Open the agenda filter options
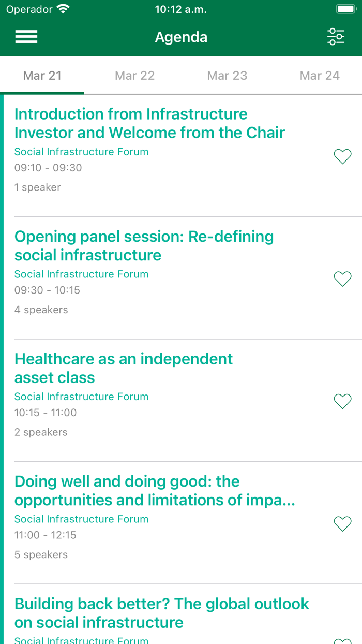The image size is (362, 644). coord(336,36)
